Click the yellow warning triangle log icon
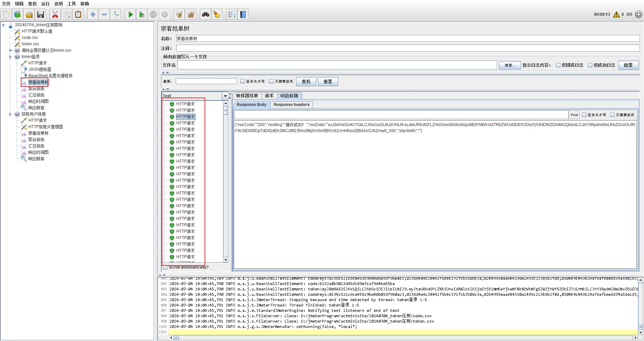 [x=616, y=14]
